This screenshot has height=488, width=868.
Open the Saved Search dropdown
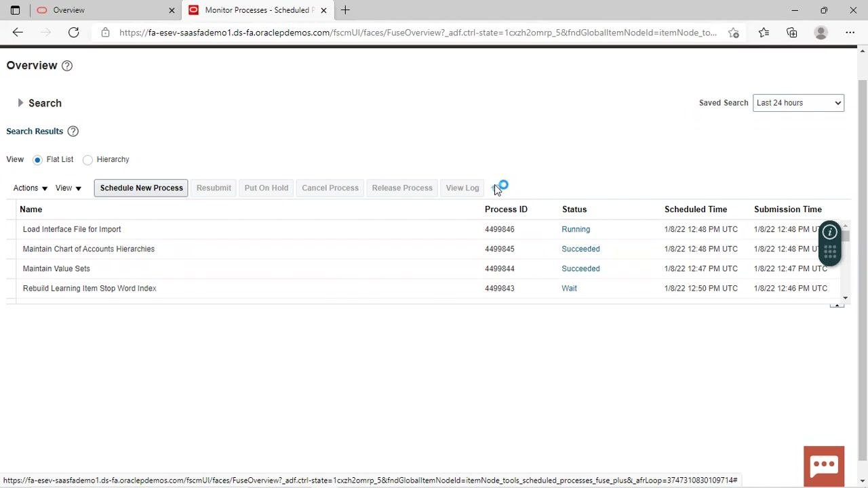(x=798, y=103)
